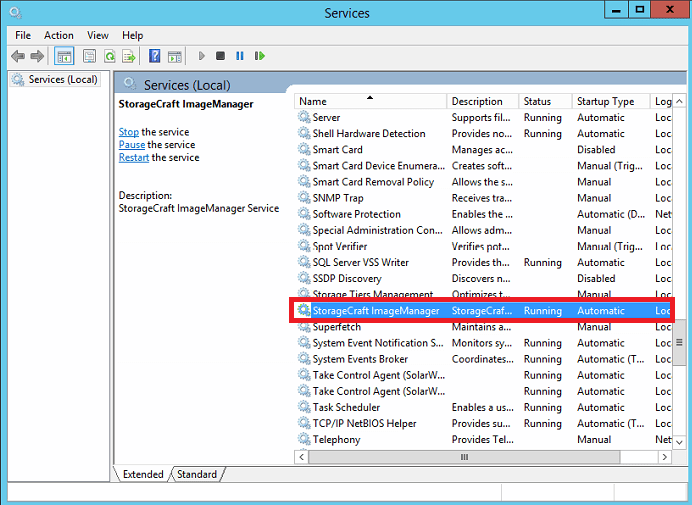Select the Spot Verifier service
This screenshot has height=505, width=692.
coord(483,246)
